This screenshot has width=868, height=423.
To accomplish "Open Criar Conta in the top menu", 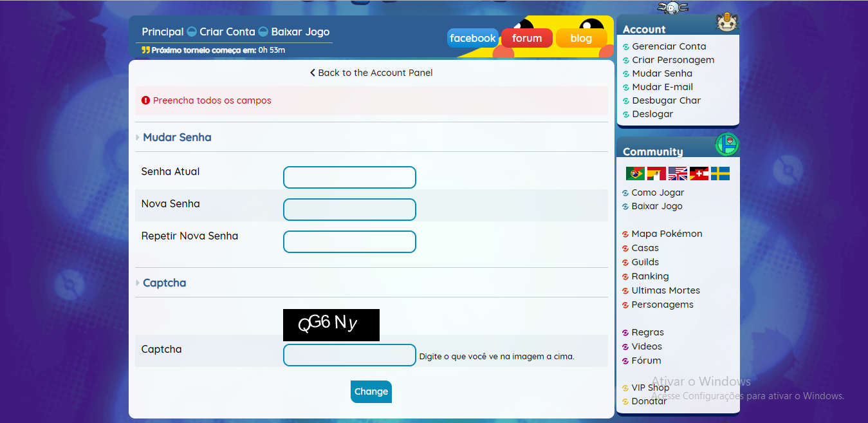I will (227, 32).
